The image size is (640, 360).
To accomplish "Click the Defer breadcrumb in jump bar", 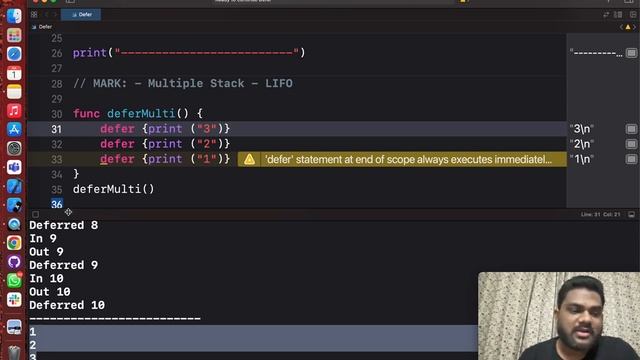I will pyautogui.click(x=42, y=27).
